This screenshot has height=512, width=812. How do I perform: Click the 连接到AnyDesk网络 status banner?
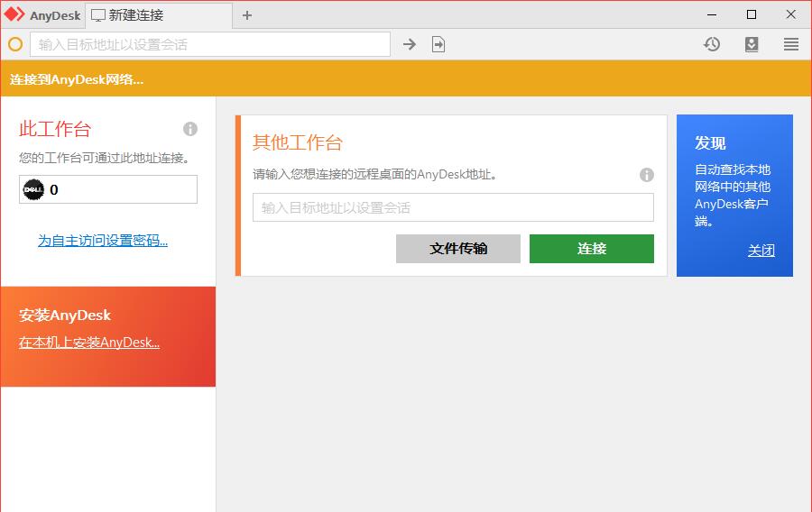[406, 78]
